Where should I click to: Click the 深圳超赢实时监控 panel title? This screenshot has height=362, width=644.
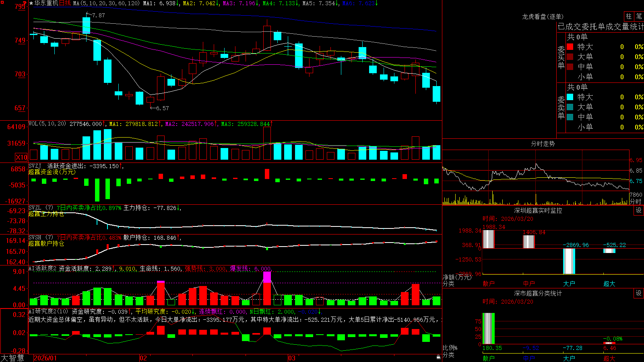click(538, 210)
